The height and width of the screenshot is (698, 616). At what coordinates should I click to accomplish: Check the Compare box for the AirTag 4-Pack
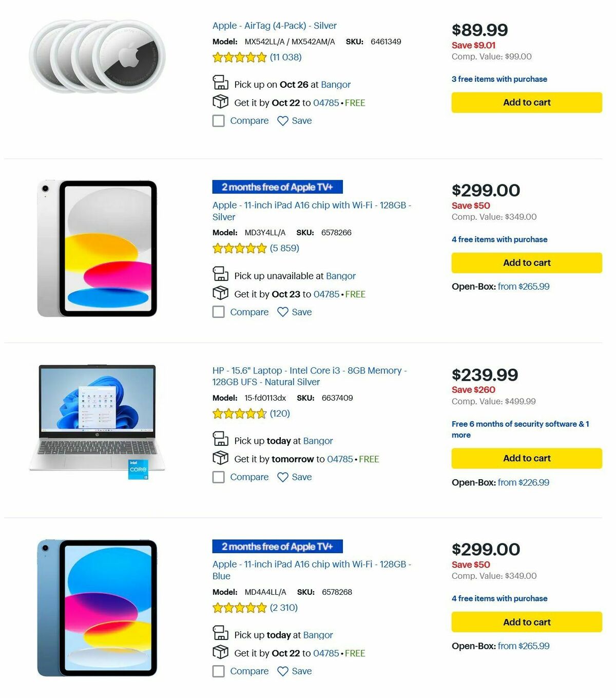[218, 121]
